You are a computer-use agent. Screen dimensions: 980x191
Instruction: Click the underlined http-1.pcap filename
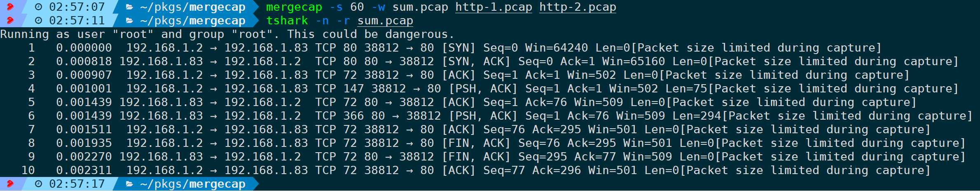coord(494,7)
